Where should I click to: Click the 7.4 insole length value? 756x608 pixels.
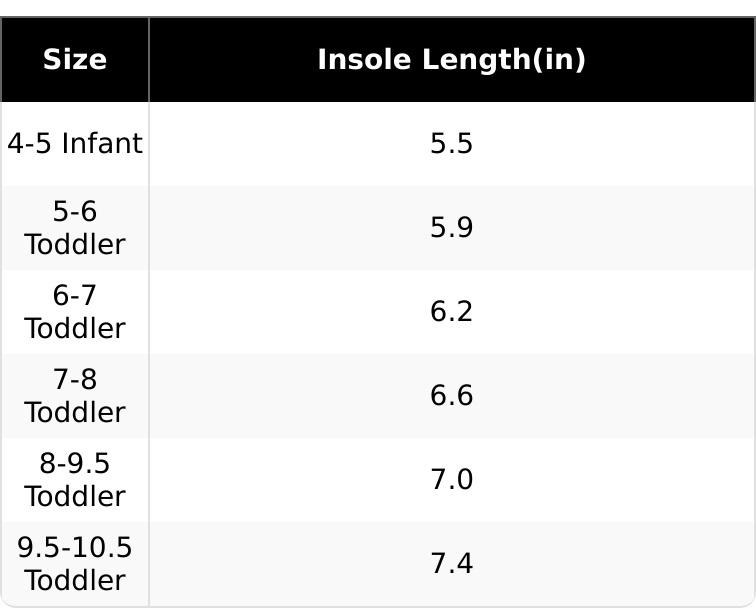451,564
